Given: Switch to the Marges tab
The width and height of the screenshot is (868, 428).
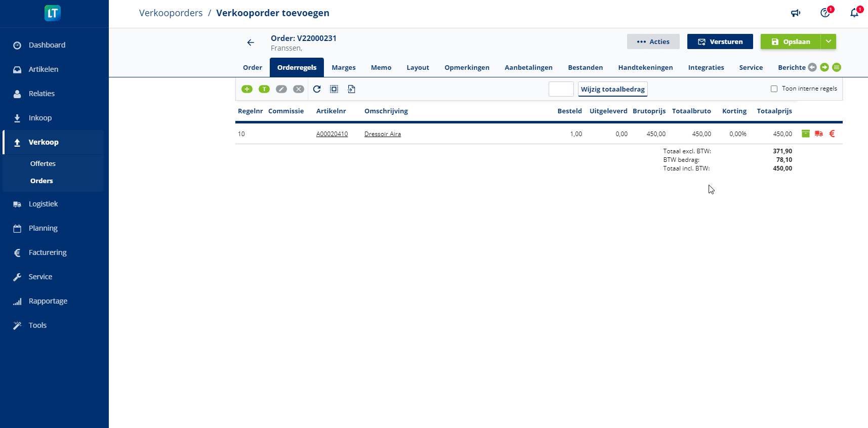Looking at the screenshot, I should (344, 67).
